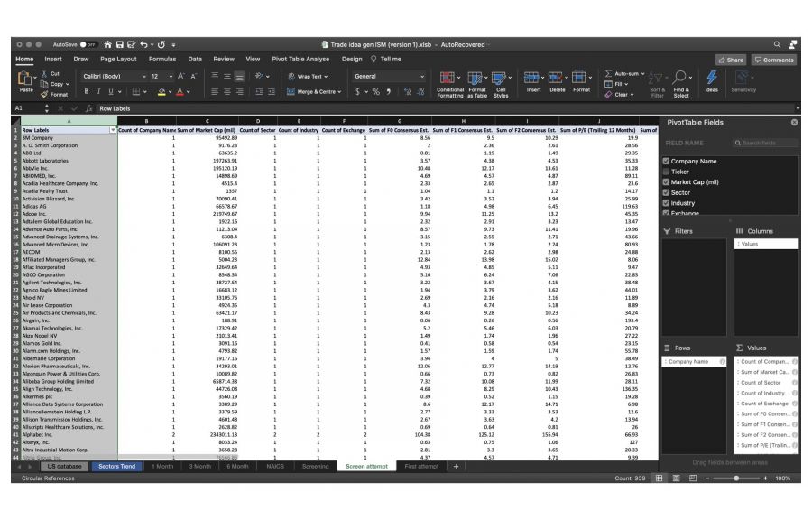
Task: Open the Insert ribbon tab
Action: pos(53,59)
